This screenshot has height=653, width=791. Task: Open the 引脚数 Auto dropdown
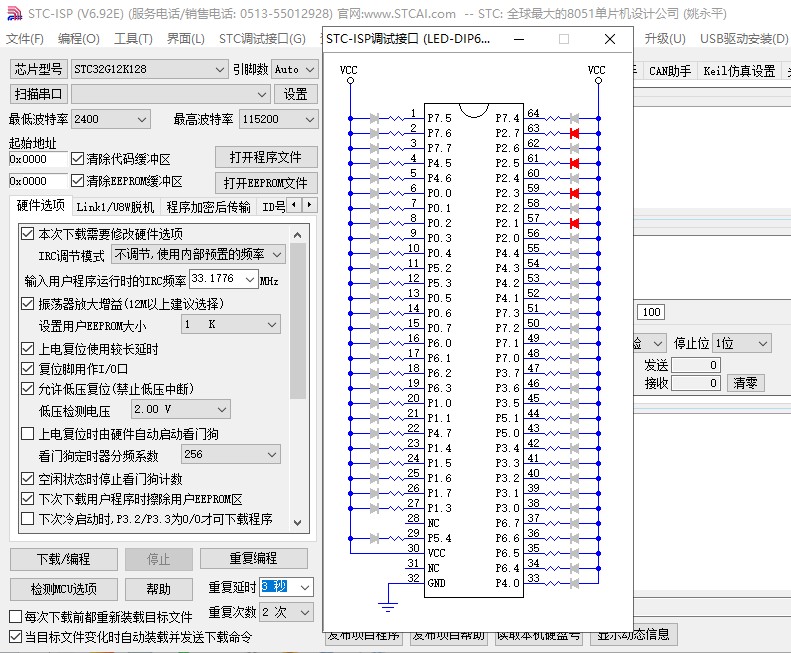point(295,69)
